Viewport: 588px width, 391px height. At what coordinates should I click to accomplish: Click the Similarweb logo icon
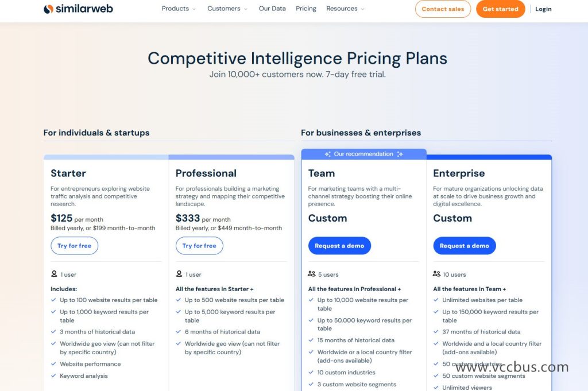(48, 9)
